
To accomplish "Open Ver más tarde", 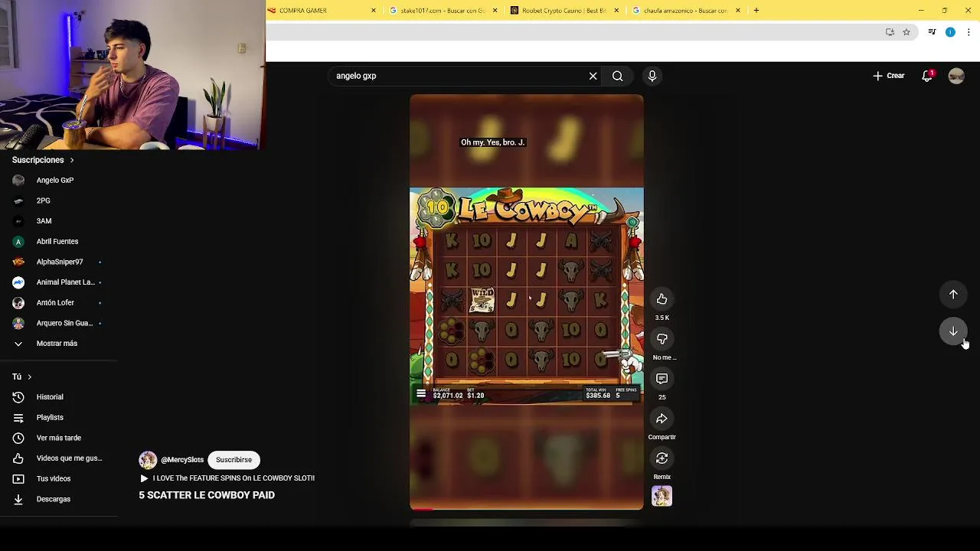I will point(57,438).
